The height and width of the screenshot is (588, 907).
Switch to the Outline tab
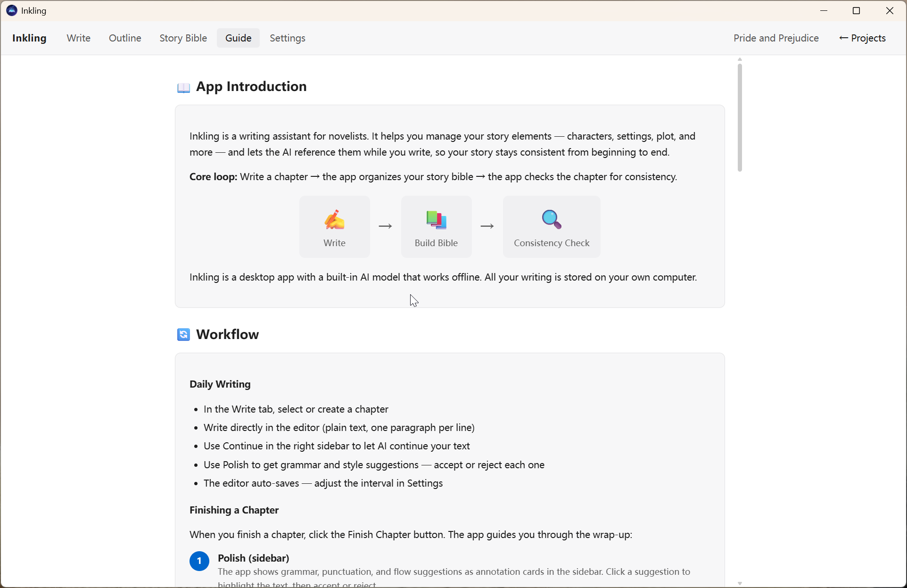click(x=125, y=38)
